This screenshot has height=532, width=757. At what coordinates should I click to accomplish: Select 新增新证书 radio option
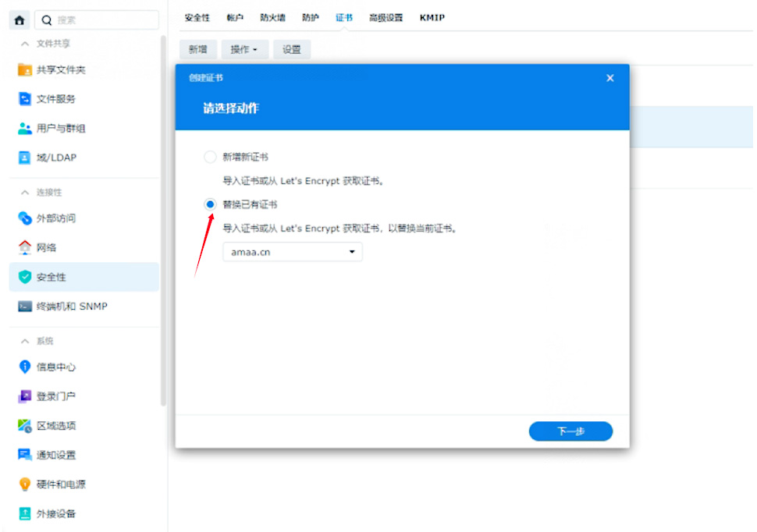pos(210,157)
